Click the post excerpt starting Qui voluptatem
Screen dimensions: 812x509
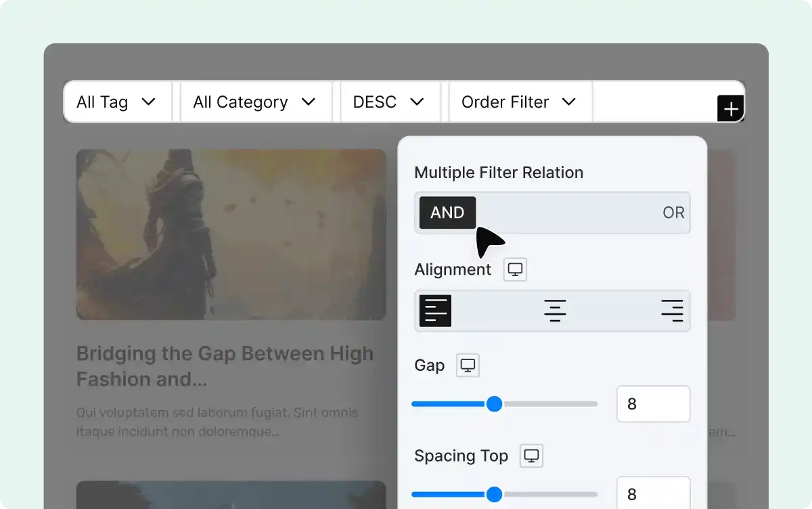pos(217,422)
